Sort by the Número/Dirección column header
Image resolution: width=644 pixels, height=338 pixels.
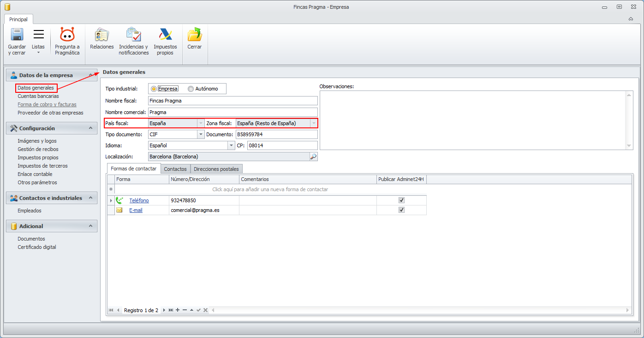point(204,179)
